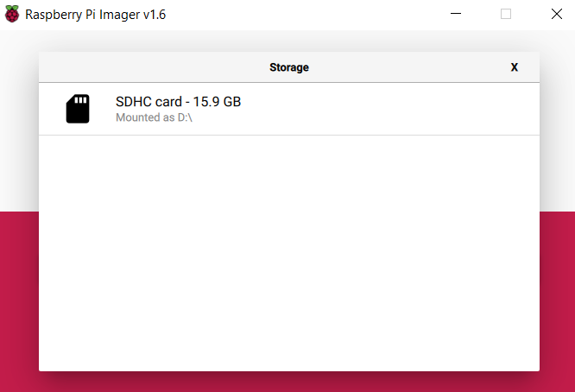Click the SD card icon
This screenshot has width=575, height=392.
tap(78, 109)
